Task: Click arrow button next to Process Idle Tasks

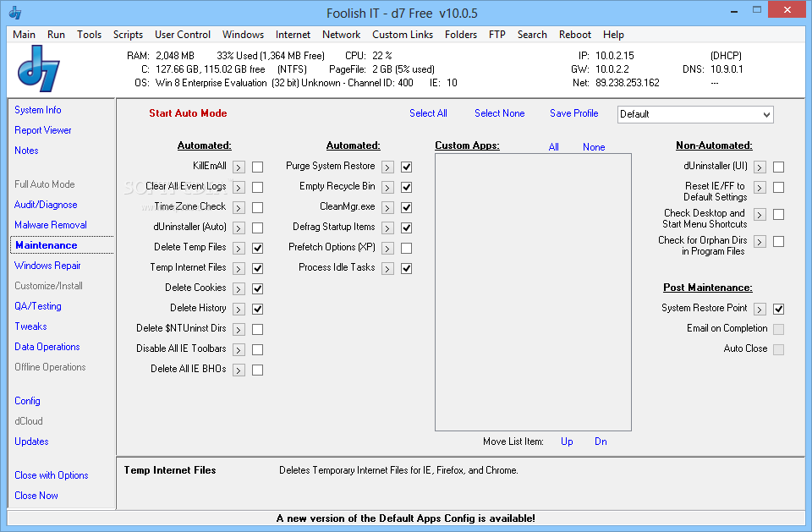Action: pyautogui.click(x=387, y=268)
